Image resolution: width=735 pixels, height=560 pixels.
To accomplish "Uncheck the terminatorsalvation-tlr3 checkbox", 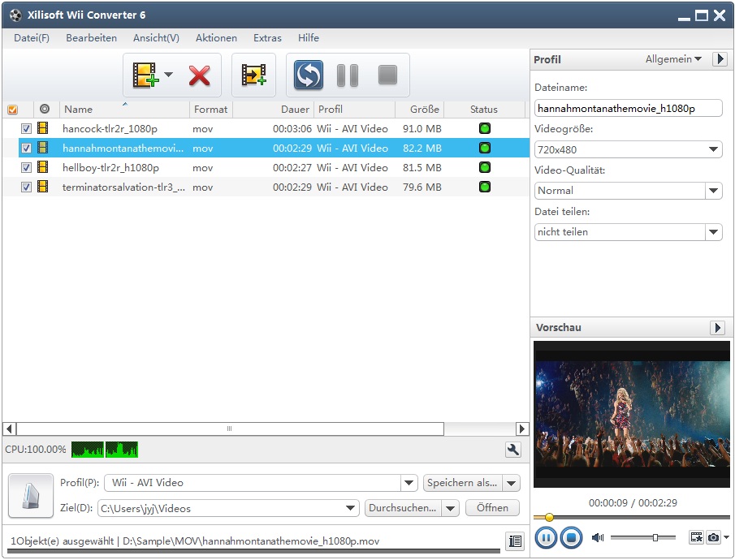I will click(x=26, y=187).
